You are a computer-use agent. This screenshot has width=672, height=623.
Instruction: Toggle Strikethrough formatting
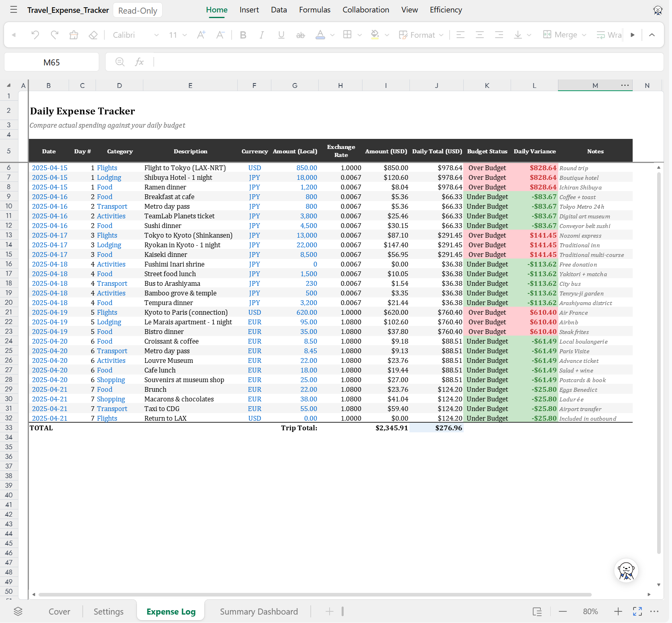[x=300, y=35]
